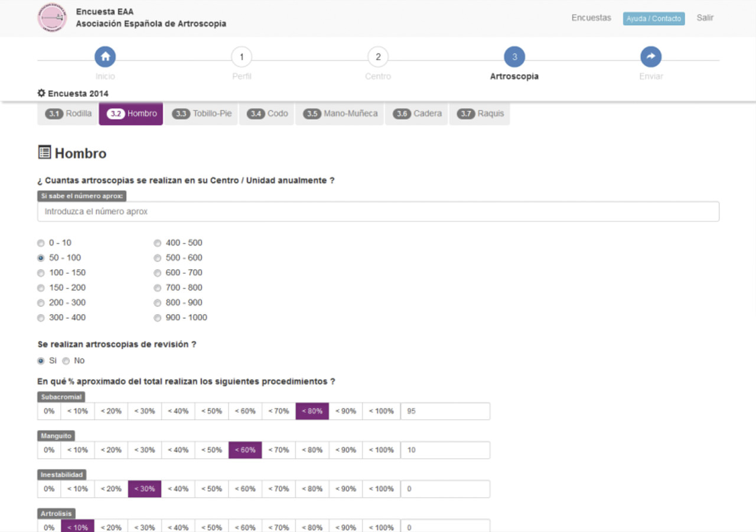Viewport: 756px width, 532px height.
Task: Click the Ayuda / Contacto button
Action: click(653, 18)
